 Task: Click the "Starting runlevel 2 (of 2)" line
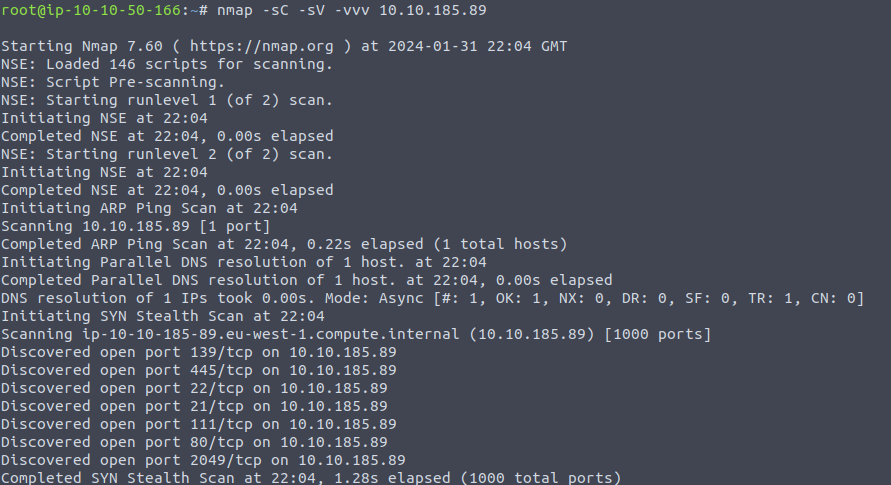click(167, 155)
